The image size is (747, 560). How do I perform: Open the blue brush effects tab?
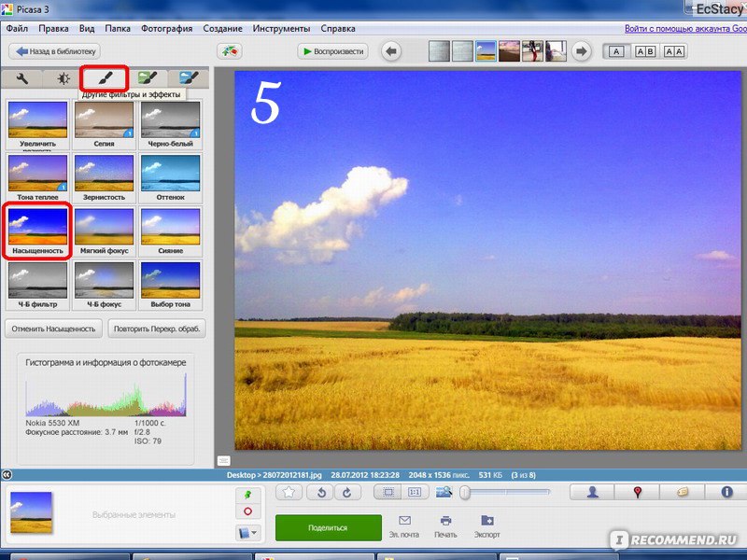[x=189, y=78]
